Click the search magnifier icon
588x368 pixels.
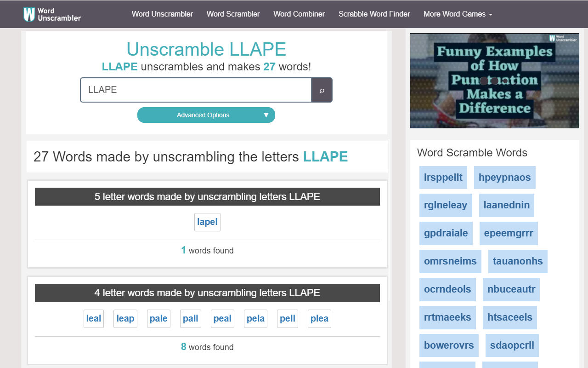tap(322, 90)
